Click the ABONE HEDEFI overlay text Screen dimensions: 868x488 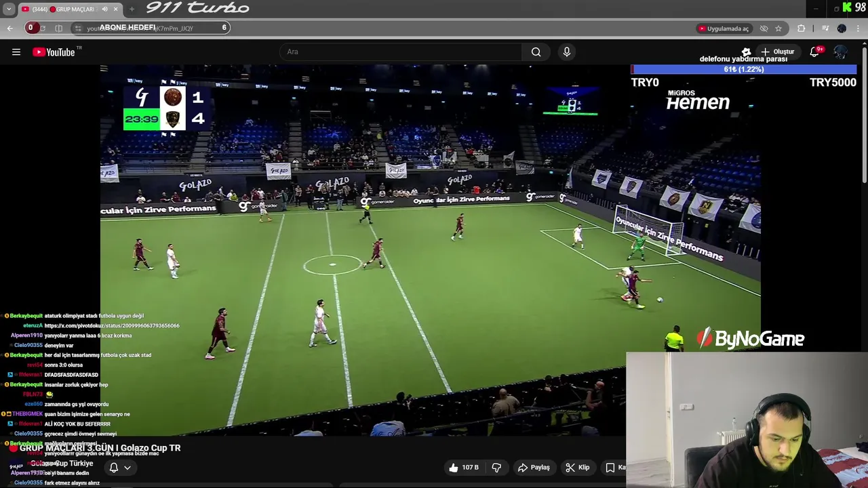[127, 27]
